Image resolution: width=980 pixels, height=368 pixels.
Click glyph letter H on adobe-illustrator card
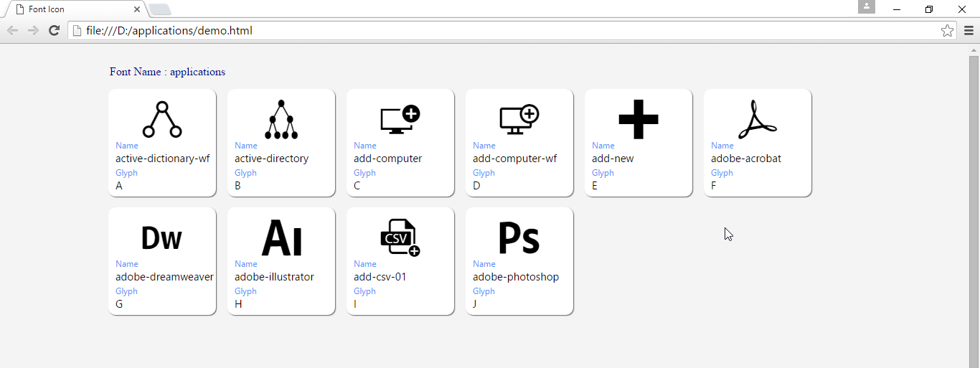tap(238, 304)
